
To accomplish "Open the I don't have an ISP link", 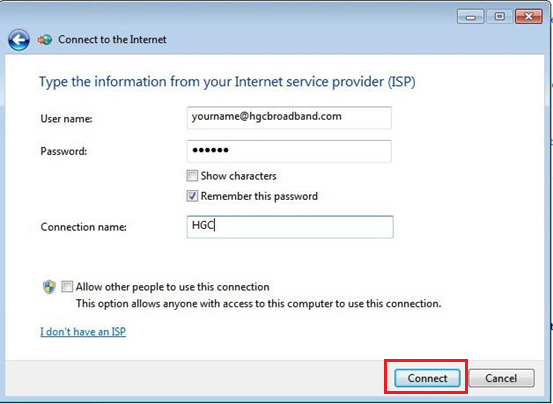I will 83,331.
